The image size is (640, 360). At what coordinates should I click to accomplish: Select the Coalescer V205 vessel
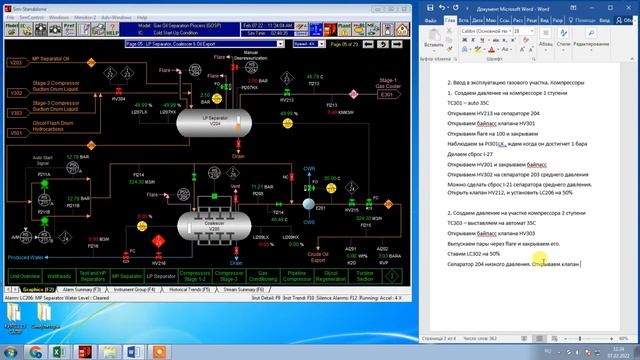pos(214,227)
